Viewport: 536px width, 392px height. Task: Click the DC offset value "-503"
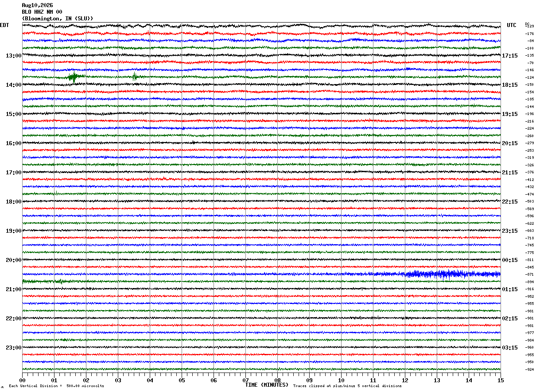529,202
